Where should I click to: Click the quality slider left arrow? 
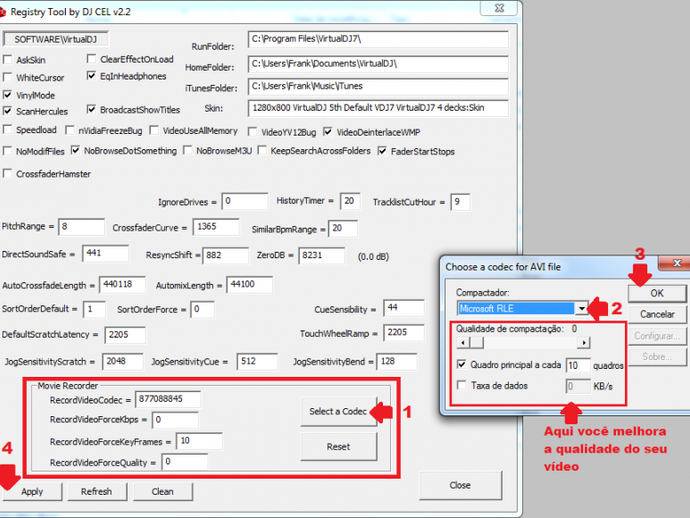click(x=463, y=342)
